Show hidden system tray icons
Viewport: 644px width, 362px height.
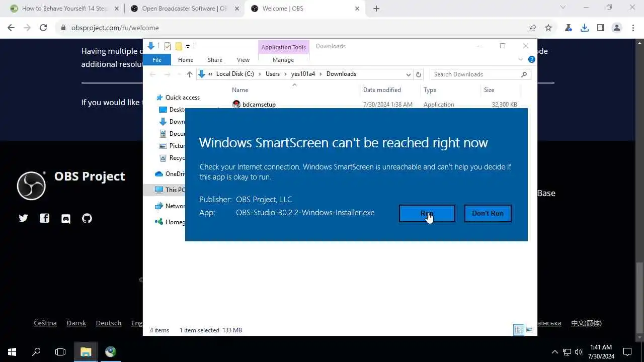pyautogui.click(x=555, y=352)
